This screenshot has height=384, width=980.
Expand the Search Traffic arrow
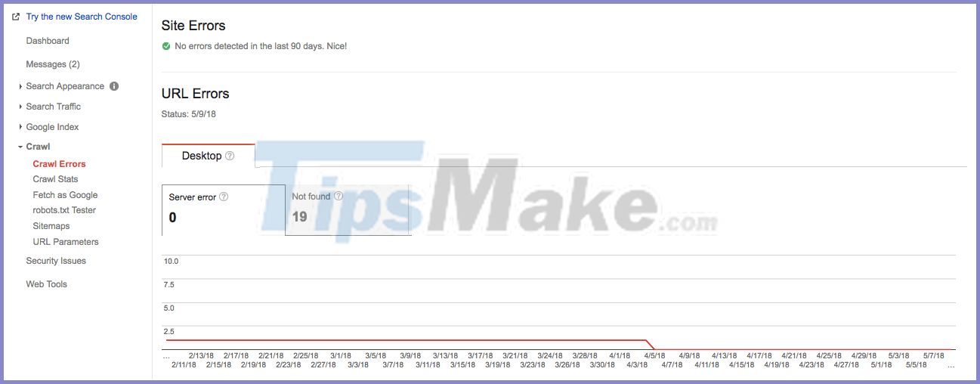[x=20, y=107]
